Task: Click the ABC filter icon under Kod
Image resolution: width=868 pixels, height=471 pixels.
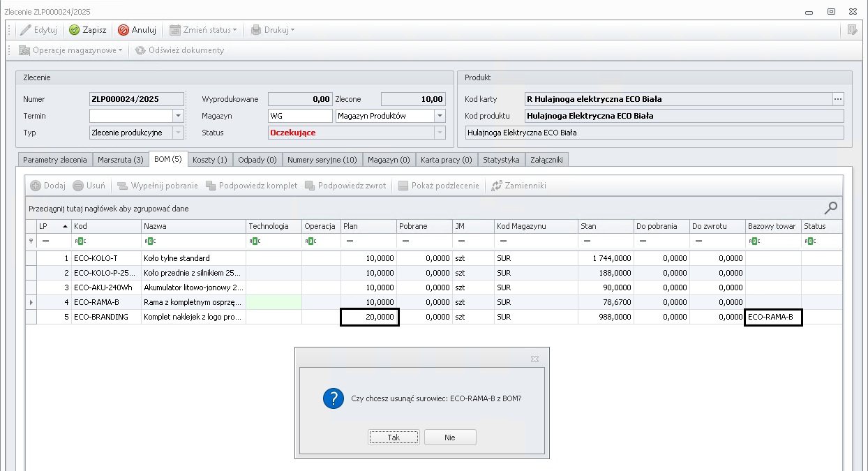Action: click(80, 241)
